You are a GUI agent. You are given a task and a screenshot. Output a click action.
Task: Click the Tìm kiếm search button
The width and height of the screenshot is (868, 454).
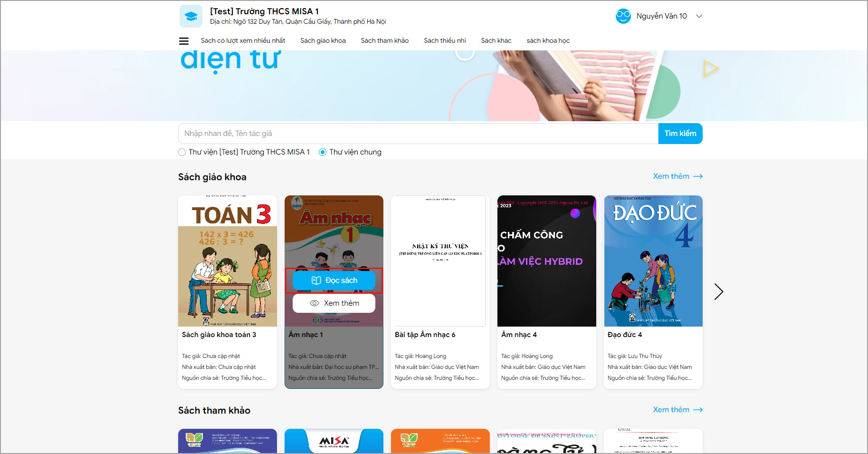(x=680, y=134)
